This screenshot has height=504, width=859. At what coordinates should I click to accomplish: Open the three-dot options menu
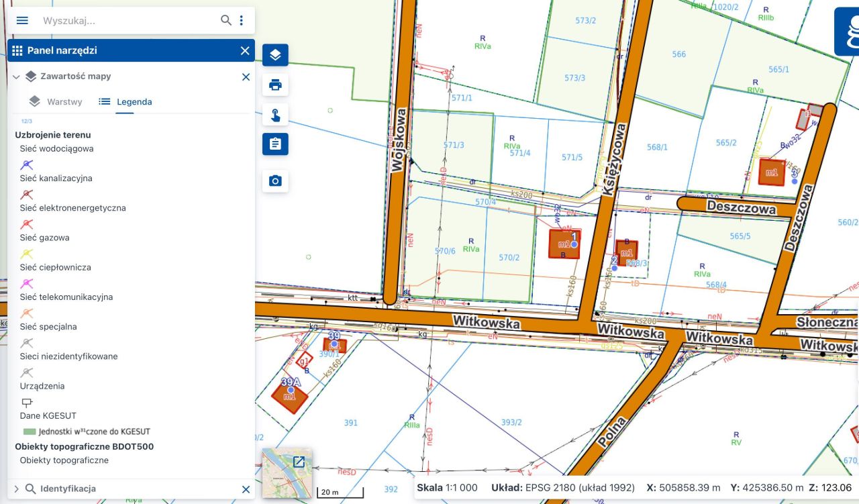click(x=242, y=20)
